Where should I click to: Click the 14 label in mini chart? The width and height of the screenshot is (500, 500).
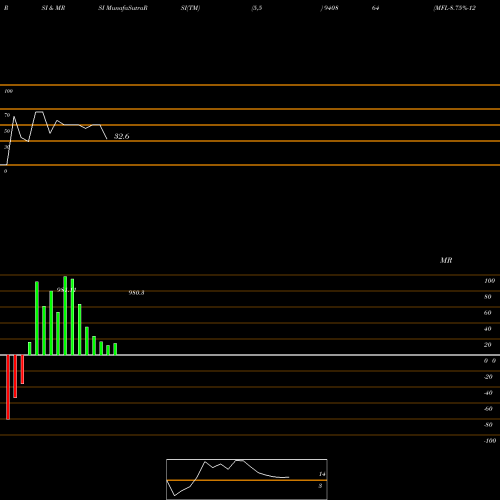click(322, 474)
